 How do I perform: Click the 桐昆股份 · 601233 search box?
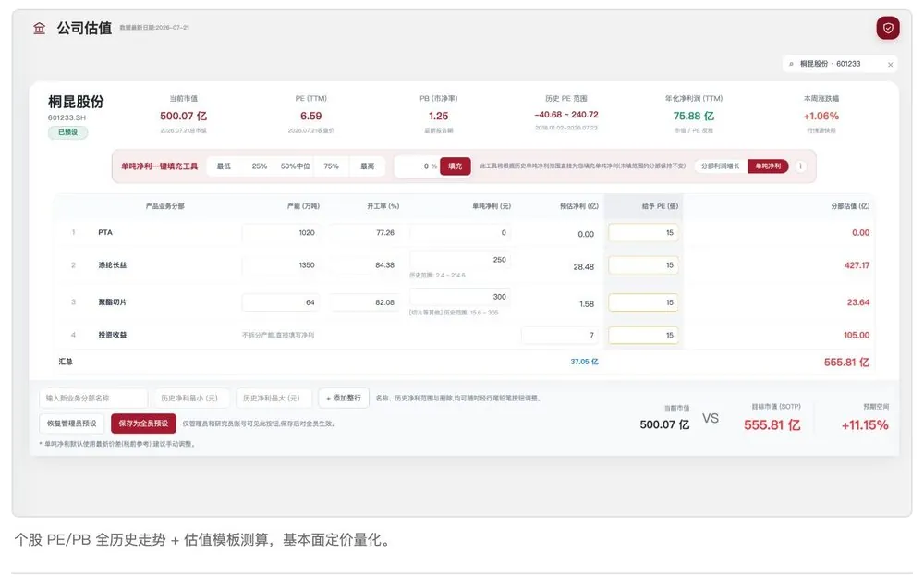pyautogui.click(x=840, y=64)
